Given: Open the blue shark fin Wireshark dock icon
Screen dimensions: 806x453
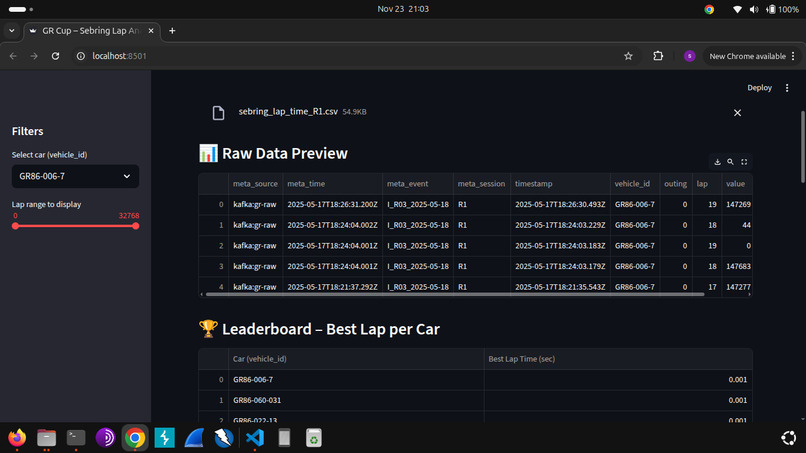Looking at the screenshot, I should coord(194,438).
